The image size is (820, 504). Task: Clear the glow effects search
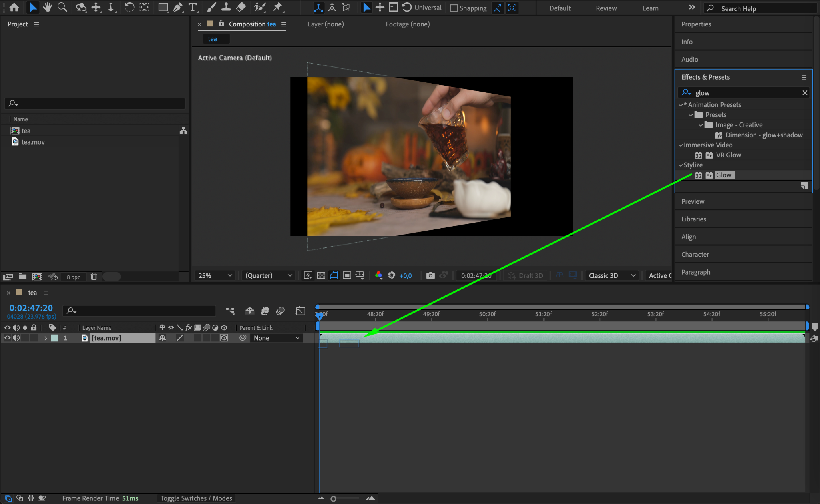pos(804,93)
